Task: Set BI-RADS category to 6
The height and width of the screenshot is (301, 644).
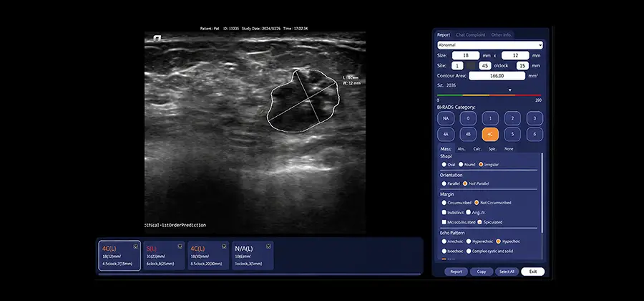Action: (x=535, y=135)
